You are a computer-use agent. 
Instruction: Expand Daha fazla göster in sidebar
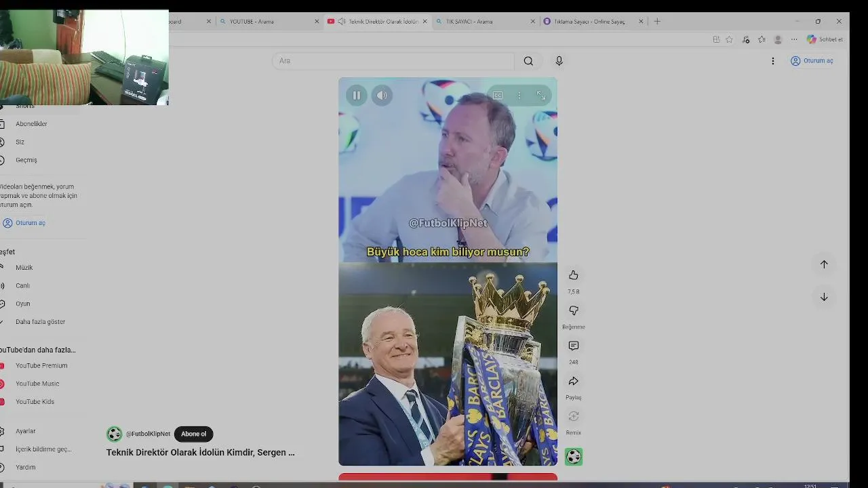coord(40,322)
